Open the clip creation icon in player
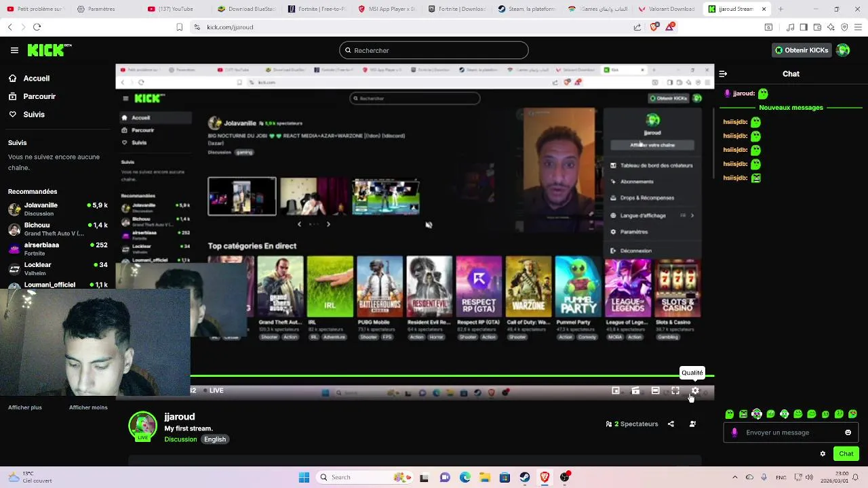This screenshot has height=488, width=868. [635, 391]
